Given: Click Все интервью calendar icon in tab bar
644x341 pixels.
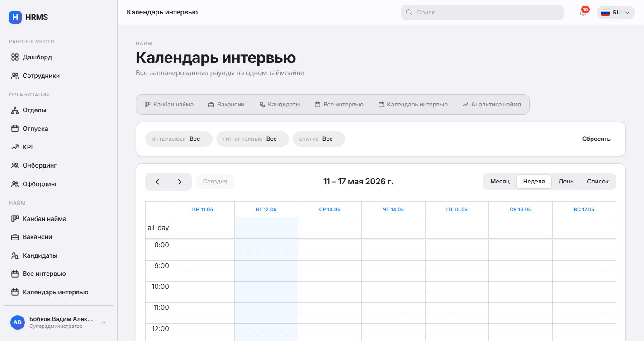Looking at the screenshot, I should [317, 105].
